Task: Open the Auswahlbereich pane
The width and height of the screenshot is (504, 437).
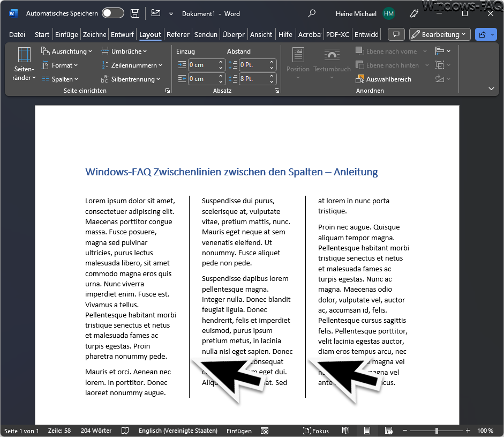Action: [383, 79]
